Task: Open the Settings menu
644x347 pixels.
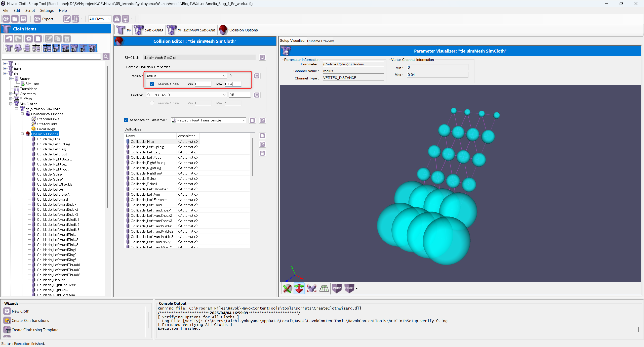Action: click(47, 11)
